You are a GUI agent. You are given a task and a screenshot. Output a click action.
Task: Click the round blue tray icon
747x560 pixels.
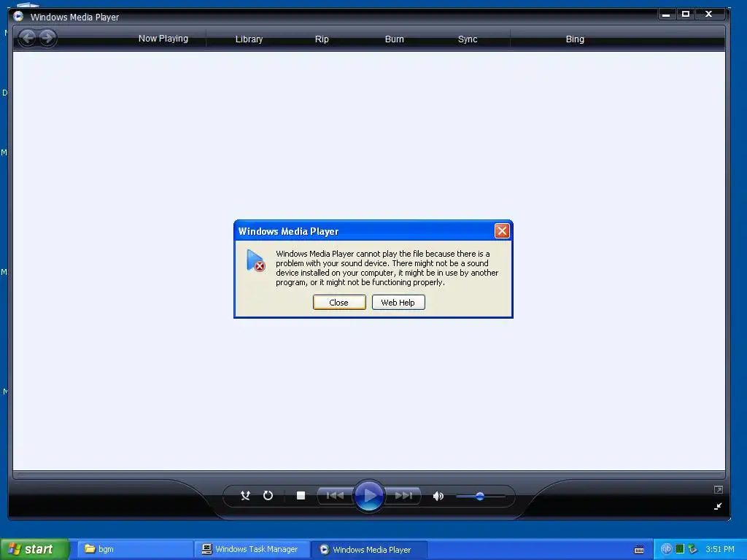[x=667, y=549]
